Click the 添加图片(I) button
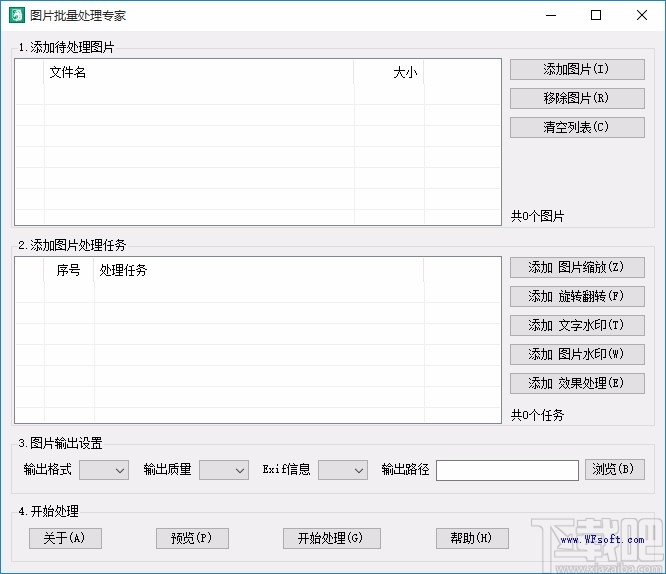666x574 pixels. pos(577,69)
